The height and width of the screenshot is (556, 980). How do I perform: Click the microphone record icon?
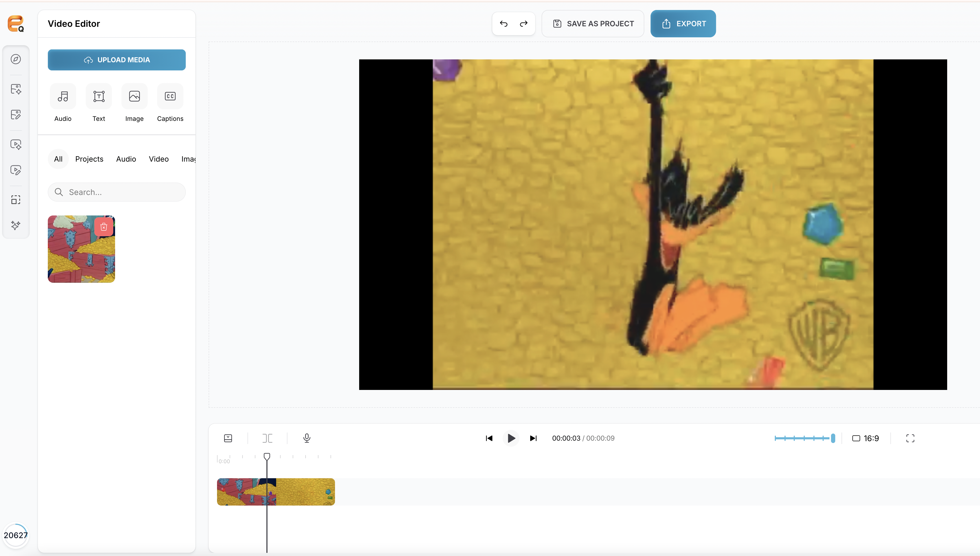[x=307, y=438]
